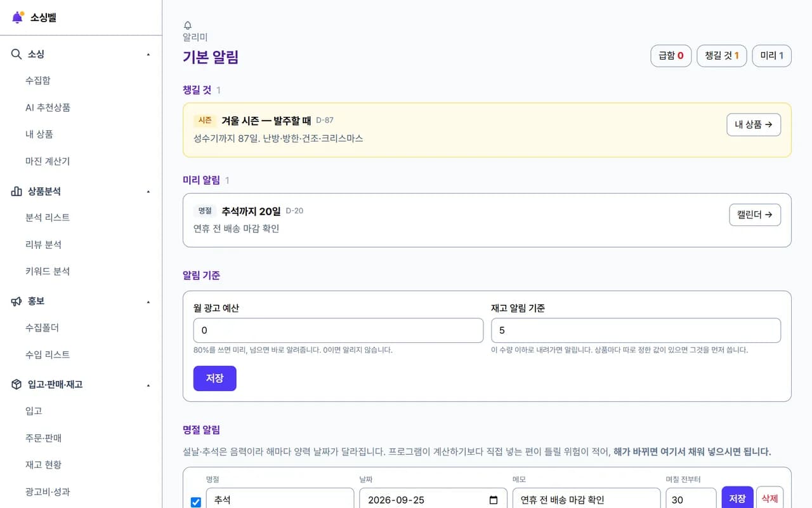
Task: Collapse the 입고·판매·재고 section arrow
Action: pos(148,385)
